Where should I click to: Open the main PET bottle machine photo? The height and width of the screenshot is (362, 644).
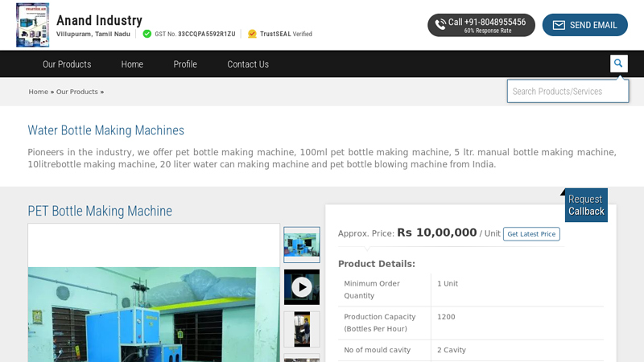[154, 315]
